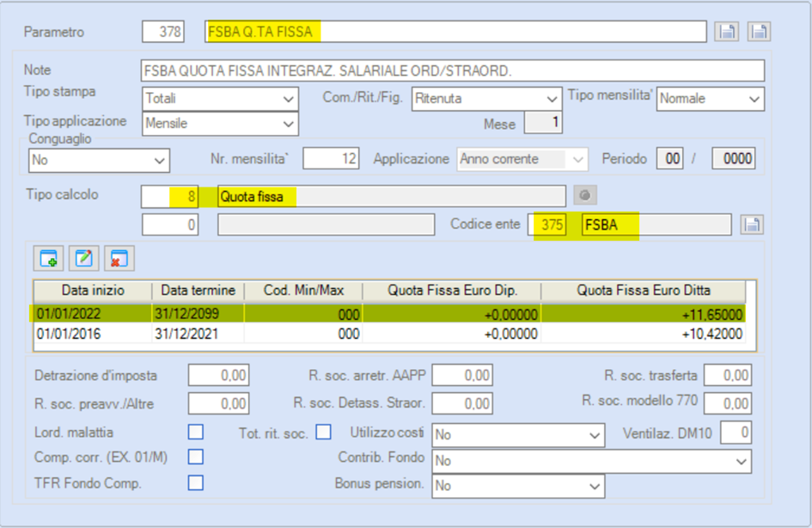This screenshot has height=528, width=812.
Task: Click the R. soc. trasferta field
Action: pos(728,375)
